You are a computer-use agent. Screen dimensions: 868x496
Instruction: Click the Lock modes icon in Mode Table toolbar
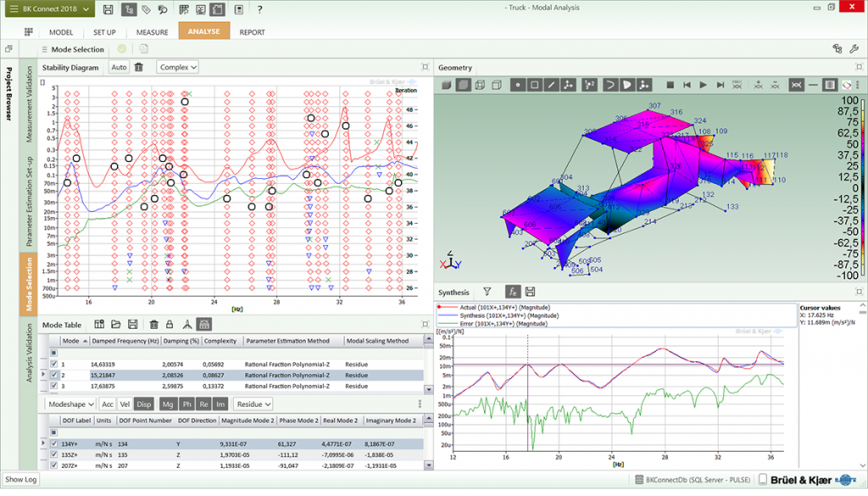pos(170,324)
